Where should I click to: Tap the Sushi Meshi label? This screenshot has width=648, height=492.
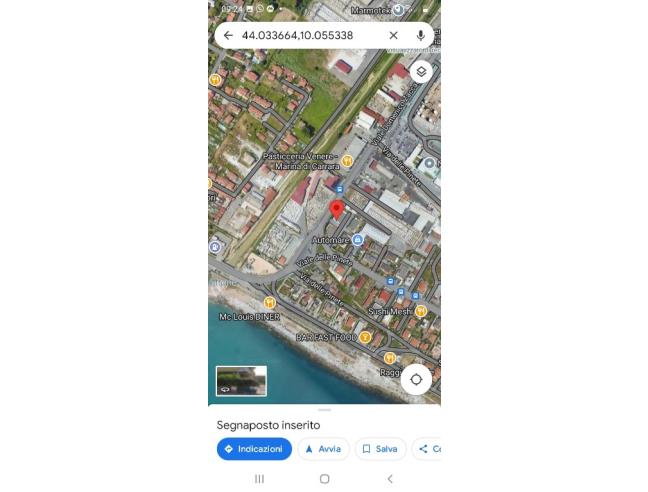click(x=391, y=311)
